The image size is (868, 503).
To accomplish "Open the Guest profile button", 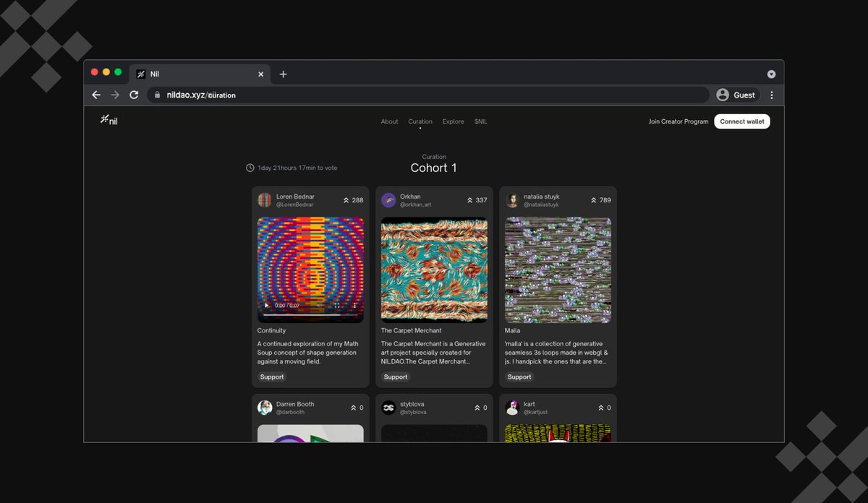I will click(x=736, y=95).
